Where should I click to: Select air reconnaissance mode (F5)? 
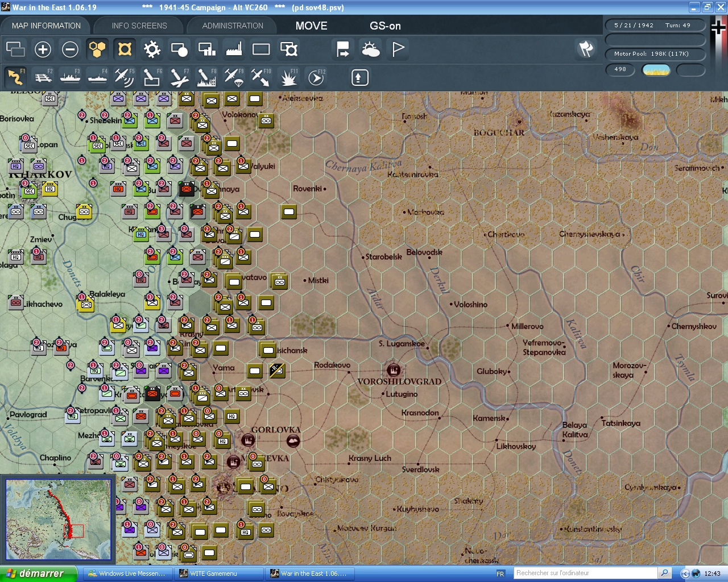click(125, 77)
